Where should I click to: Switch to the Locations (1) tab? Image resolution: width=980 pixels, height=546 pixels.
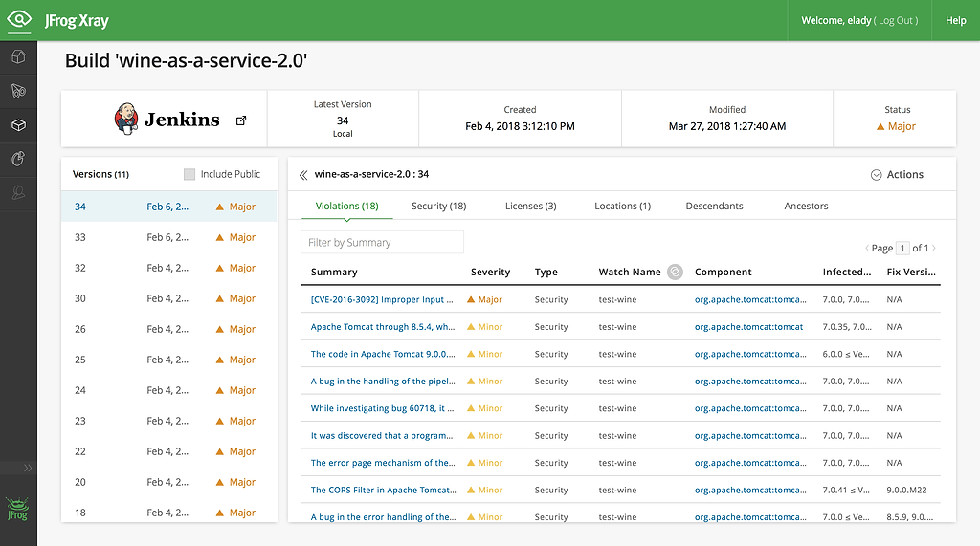point(622,207)
